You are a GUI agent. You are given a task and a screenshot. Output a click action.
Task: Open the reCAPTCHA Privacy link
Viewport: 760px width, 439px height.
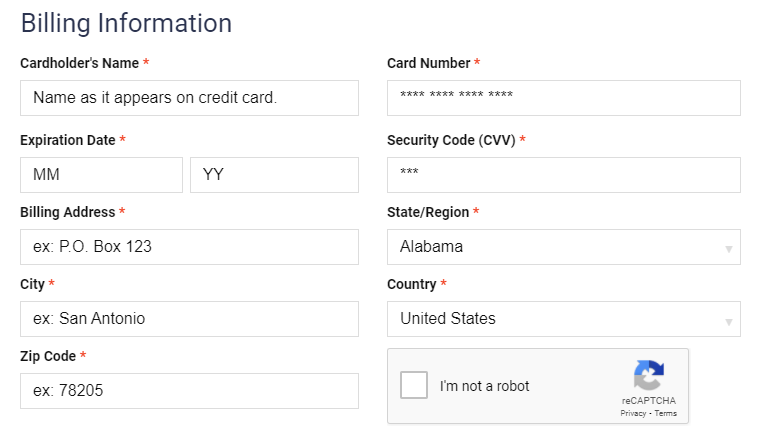[632, 413]
